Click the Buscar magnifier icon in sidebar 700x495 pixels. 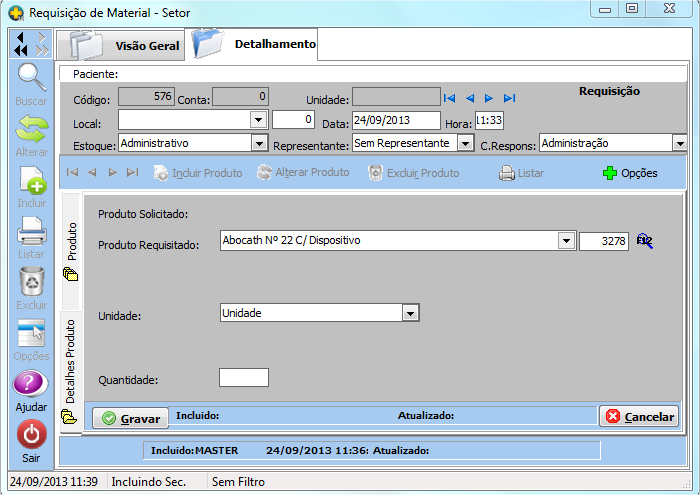[x=31, y=78]
